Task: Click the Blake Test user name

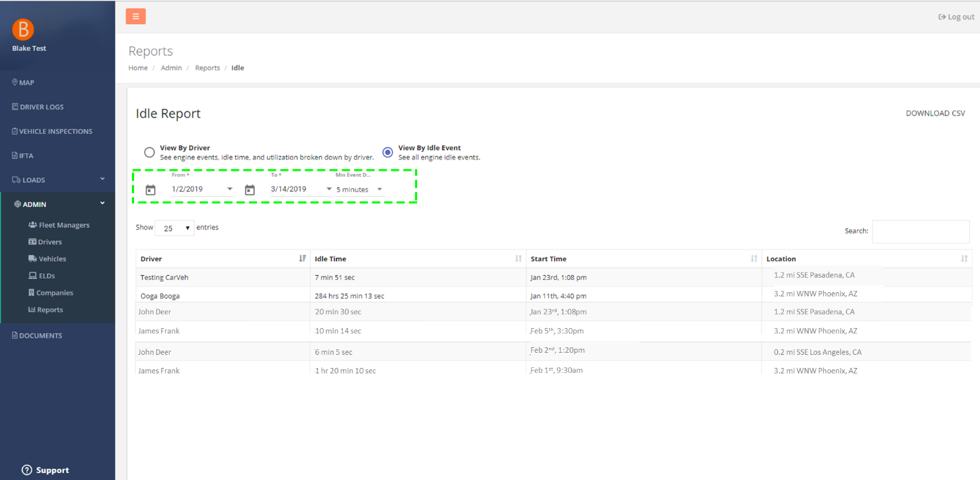Action: pyautogui.click(x=30, y=49)
